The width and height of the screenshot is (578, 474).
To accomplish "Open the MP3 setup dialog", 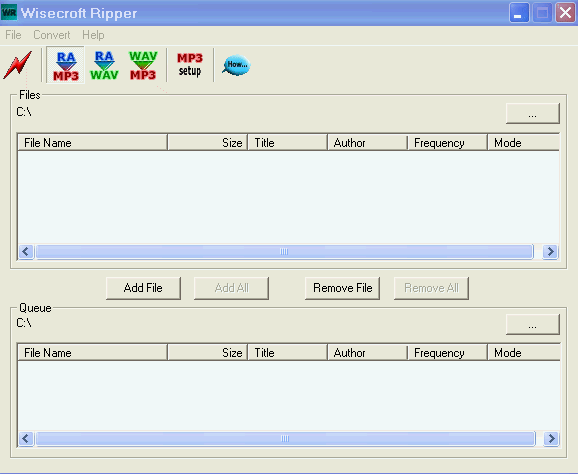I will click(x=190, y=65).
